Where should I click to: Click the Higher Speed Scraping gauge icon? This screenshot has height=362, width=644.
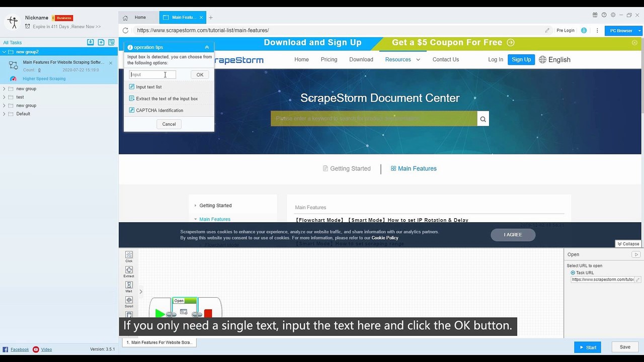click(x=13, y=79)
